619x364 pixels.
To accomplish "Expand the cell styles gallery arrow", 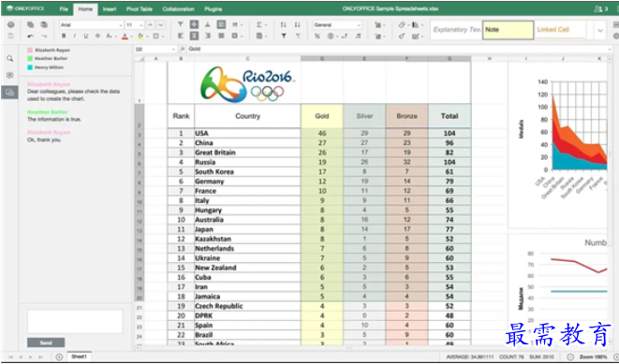I will [600, 30].
